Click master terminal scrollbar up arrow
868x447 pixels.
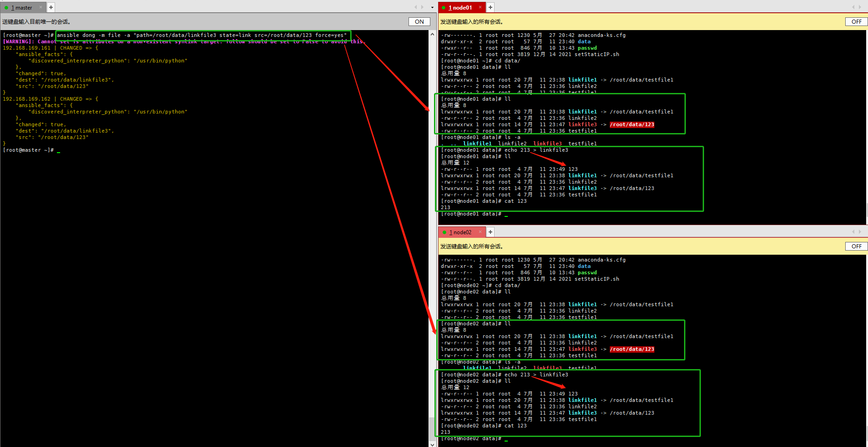click(x=433, y=34)
